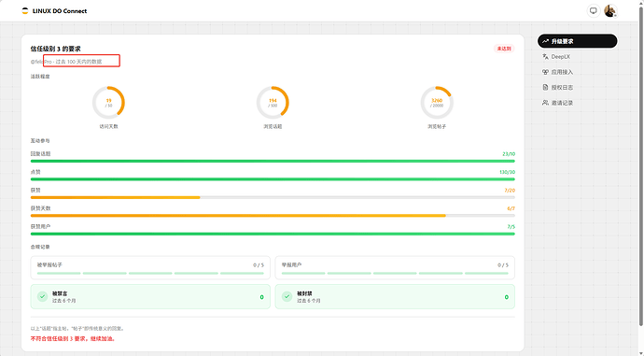Open the 授权日志 sidebar item
Viewport: 644px width, 356px height.
[x=577, y=87]
